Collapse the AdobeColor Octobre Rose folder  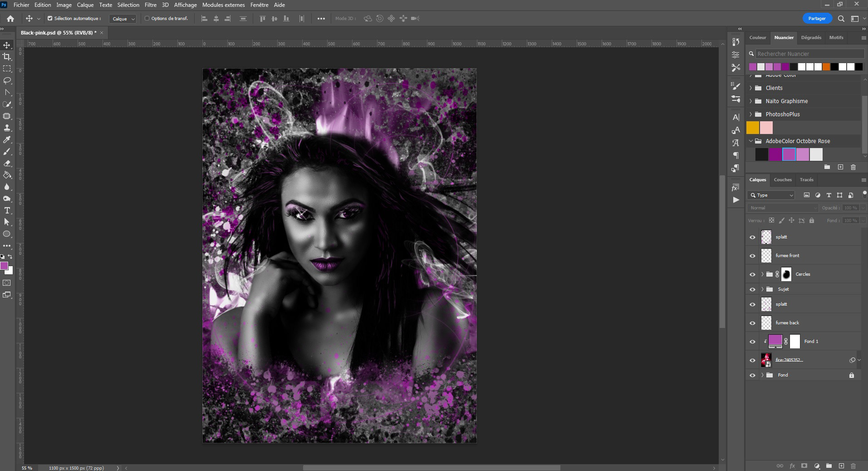point(751,141)
